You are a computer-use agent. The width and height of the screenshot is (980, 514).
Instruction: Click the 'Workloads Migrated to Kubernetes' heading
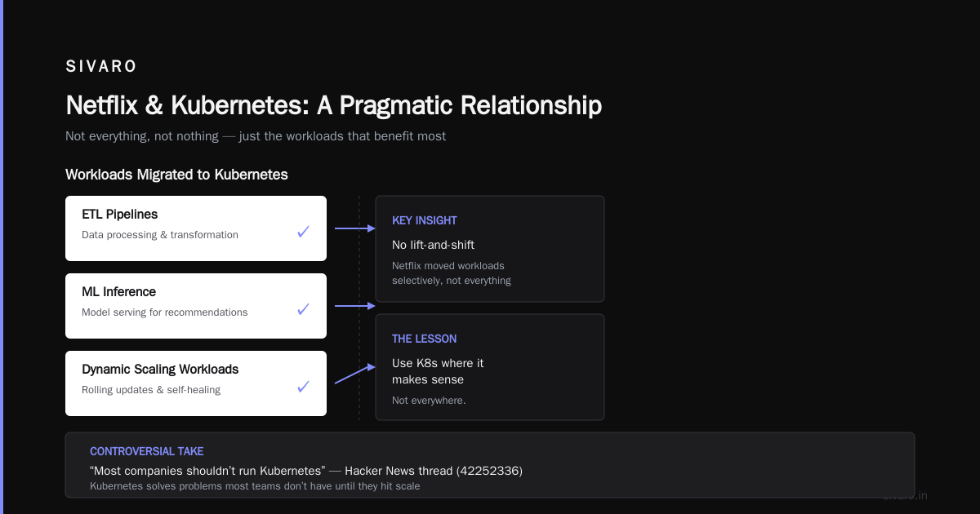[176, 175]
